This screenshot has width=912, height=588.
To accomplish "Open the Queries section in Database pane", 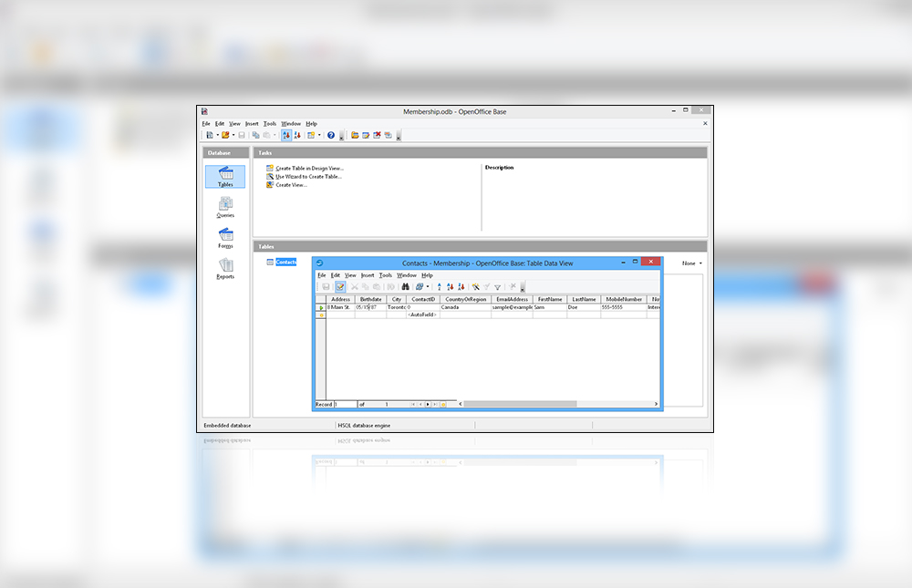I will coord(225,207).
